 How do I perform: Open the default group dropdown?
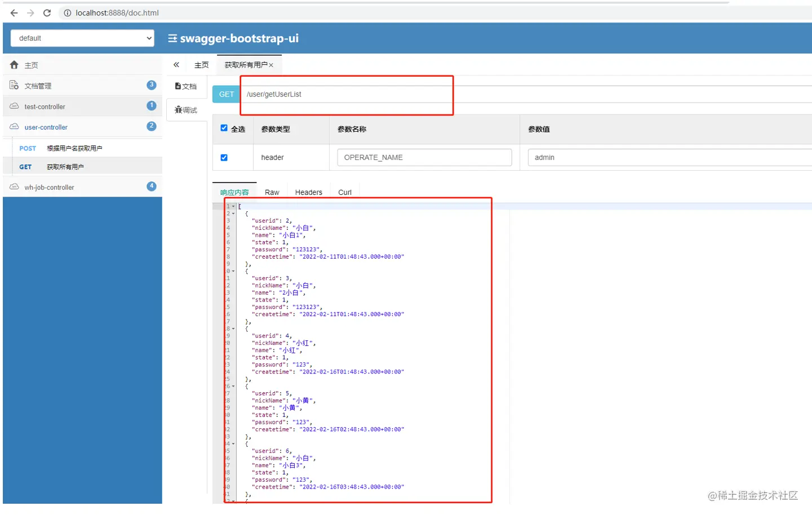pos(82,38)
